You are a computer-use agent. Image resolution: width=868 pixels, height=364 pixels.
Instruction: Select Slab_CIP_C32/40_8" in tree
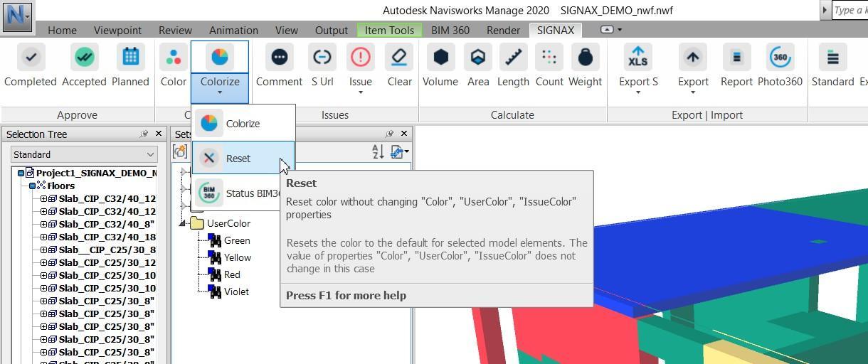(x=107, y=224)
